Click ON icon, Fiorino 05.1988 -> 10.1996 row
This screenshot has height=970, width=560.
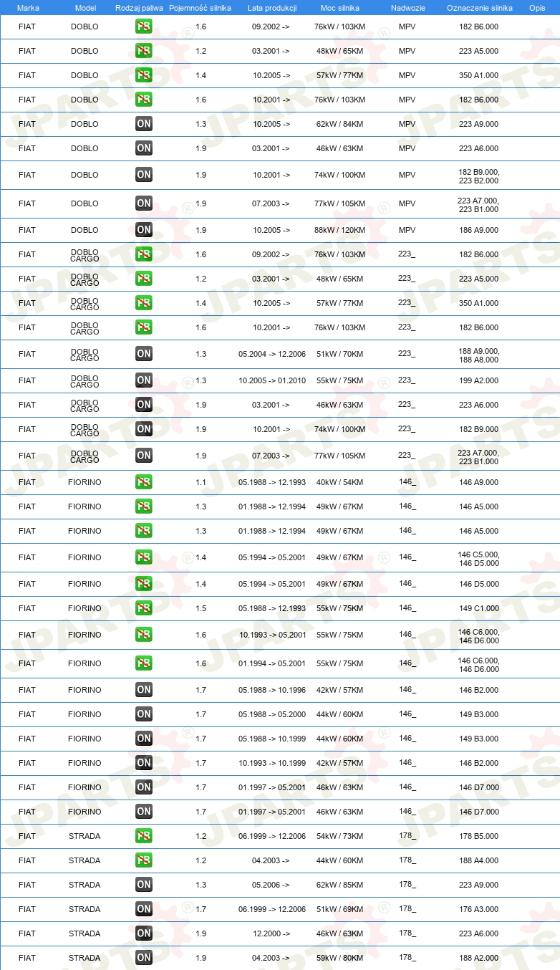[144, 690]
